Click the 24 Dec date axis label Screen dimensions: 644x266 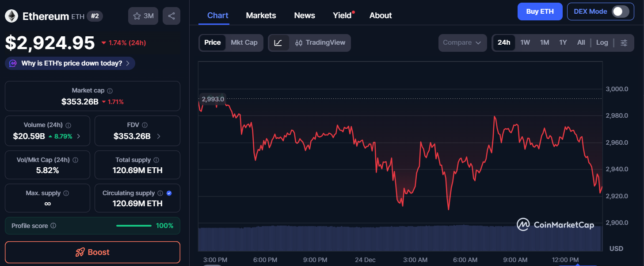click(366, 259)
